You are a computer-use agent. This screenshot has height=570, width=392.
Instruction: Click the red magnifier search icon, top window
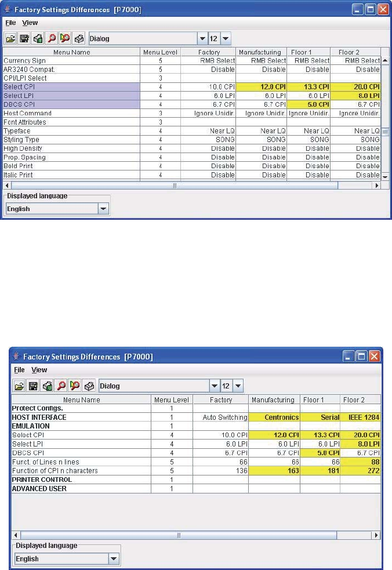52,38
